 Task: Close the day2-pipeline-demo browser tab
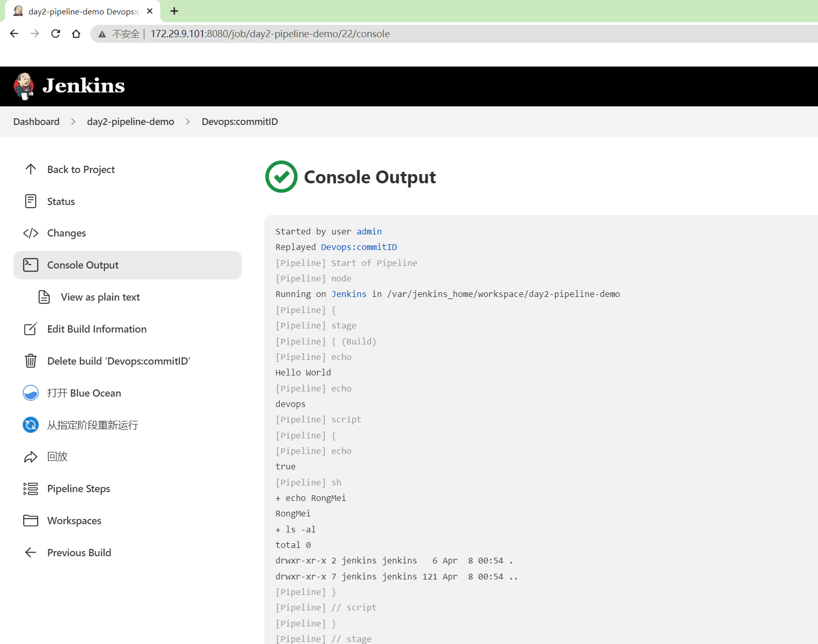click(150, 11)
